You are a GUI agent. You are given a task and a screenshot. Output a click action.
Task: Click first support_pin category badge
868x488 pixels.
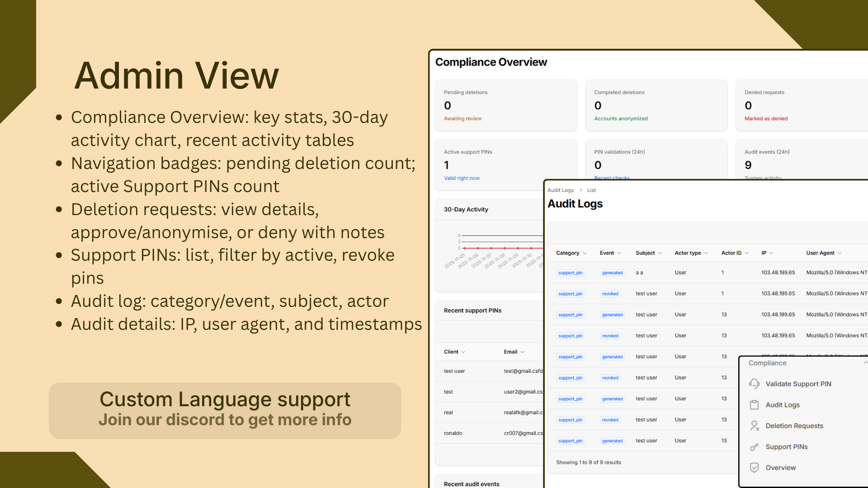click(570, 273)
